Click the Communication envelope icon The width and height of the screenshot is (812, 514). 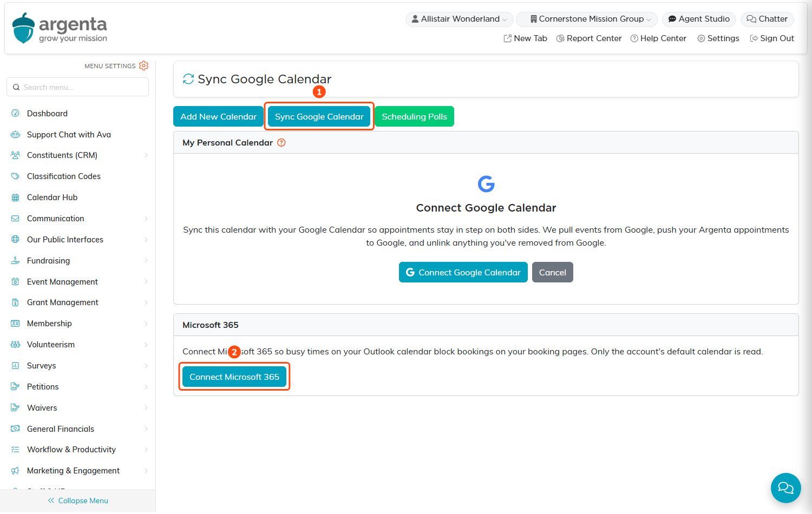(15, 219)
